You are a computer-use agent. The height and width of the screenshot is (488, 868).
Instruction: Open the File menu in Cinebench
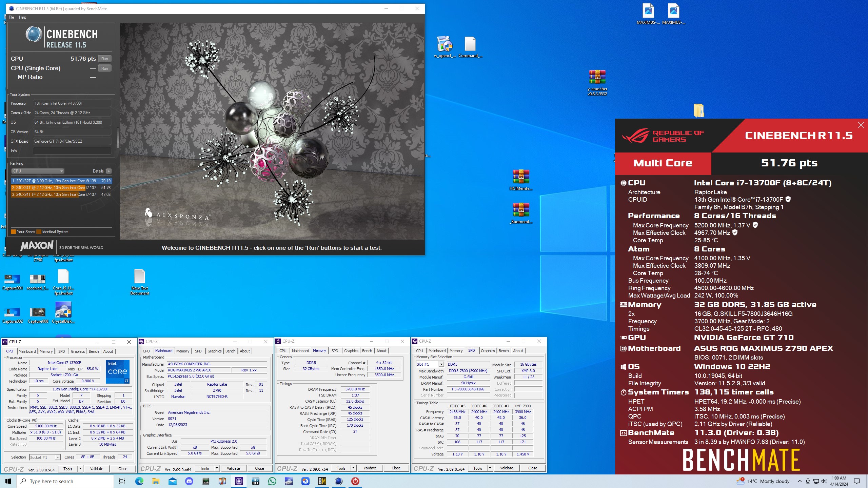point(12,17)
